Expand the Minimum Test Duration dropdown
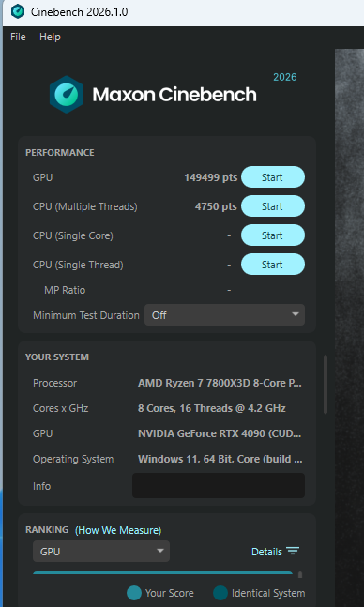The height and width of the screenshot is (607, 364). pyautogui.click(x=224, y=315)
